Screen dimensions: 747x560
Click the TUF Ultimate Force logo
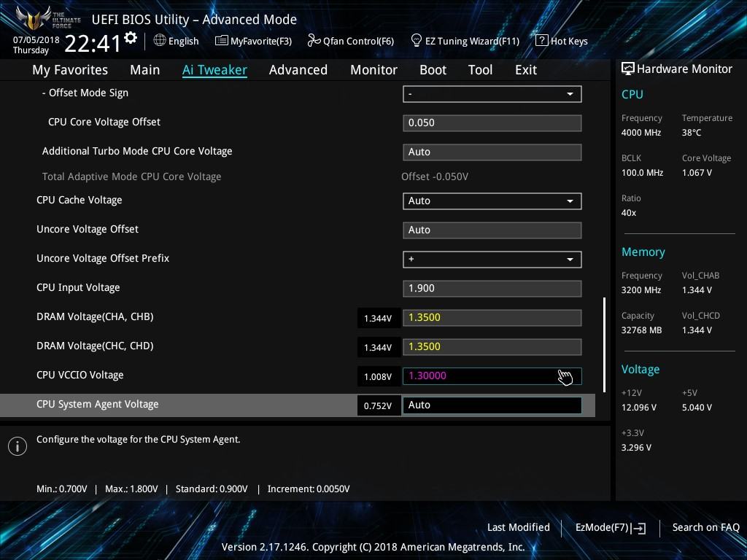point(47,18)
